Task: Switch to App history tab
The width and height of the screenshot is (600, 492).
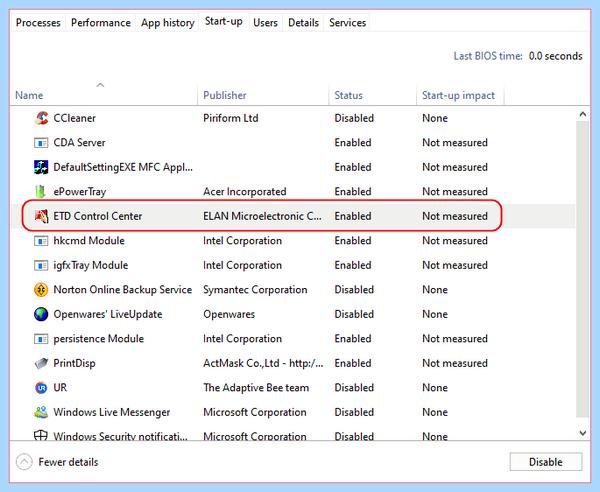Action: (168, 23)
